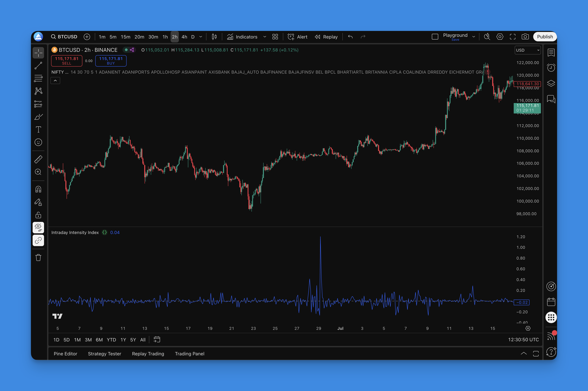Open the Fibonacci retracement tools
The height and width of the screenshot is (391, 588).
click(38, 78)
